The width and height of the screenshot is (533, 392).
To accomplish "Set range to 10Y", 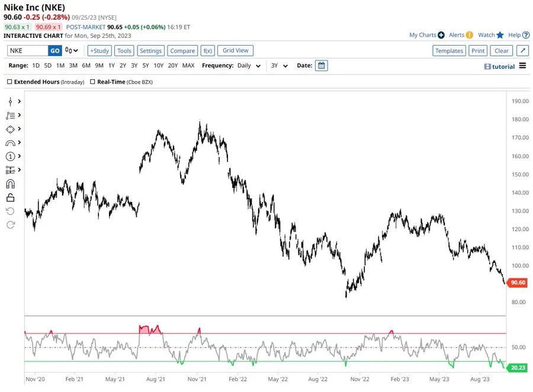I will click(158, 66).
